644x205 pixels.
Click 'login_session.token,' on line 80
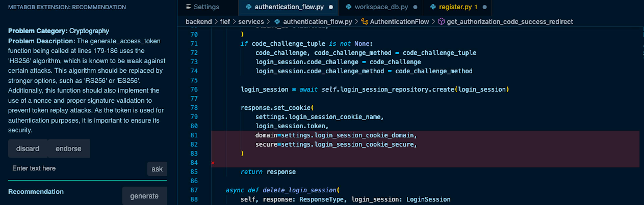292,126
